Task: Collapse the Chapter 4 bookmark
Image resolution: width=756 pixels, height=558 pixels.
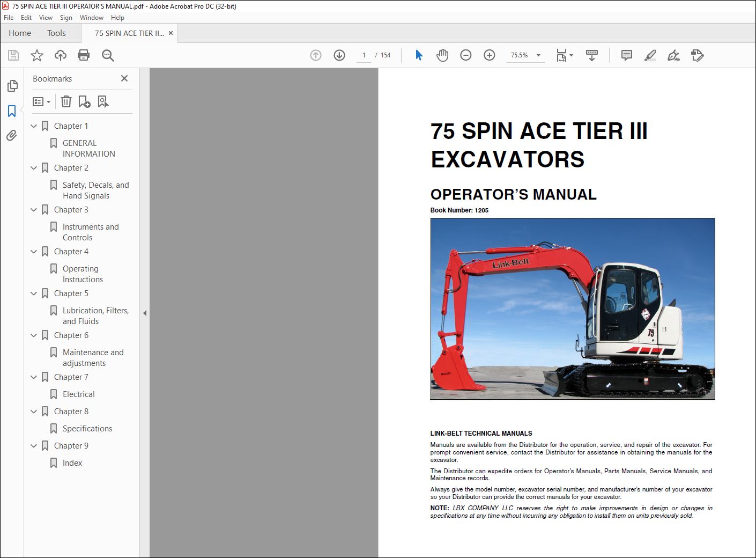Action: (x=34, y=252)
